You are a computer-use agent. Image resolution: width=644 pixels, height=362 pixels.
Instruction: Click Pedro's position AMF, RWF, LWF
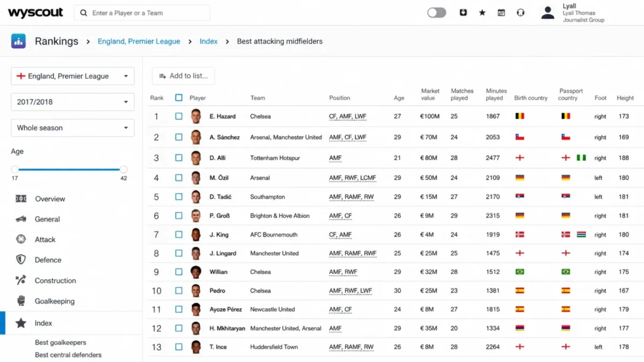[350, 291]
